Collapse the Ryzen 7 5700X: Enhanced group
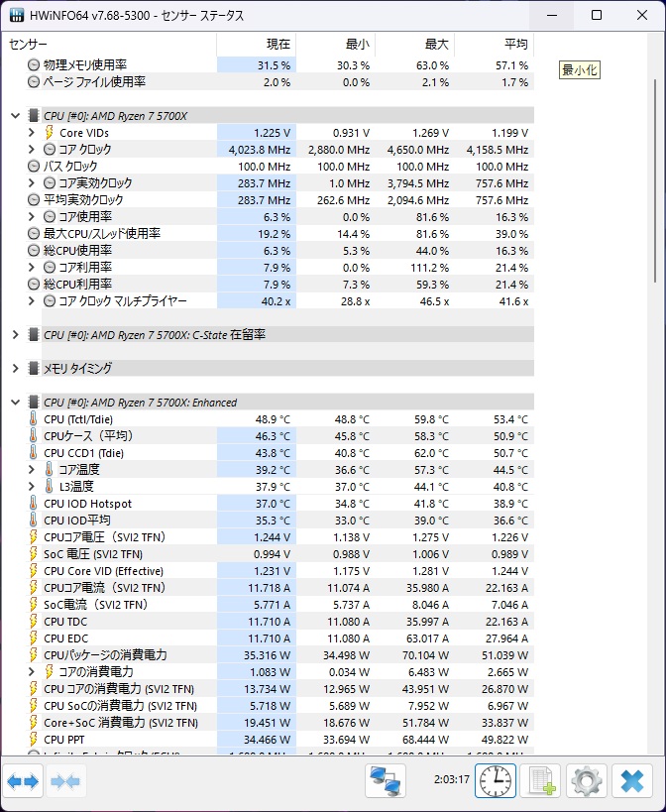 coord(16,403)
